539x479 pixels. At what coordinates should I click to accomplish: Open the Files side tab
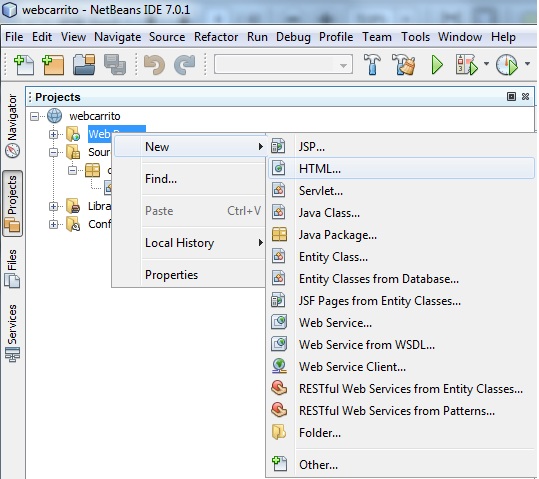(x=12, y=268)
